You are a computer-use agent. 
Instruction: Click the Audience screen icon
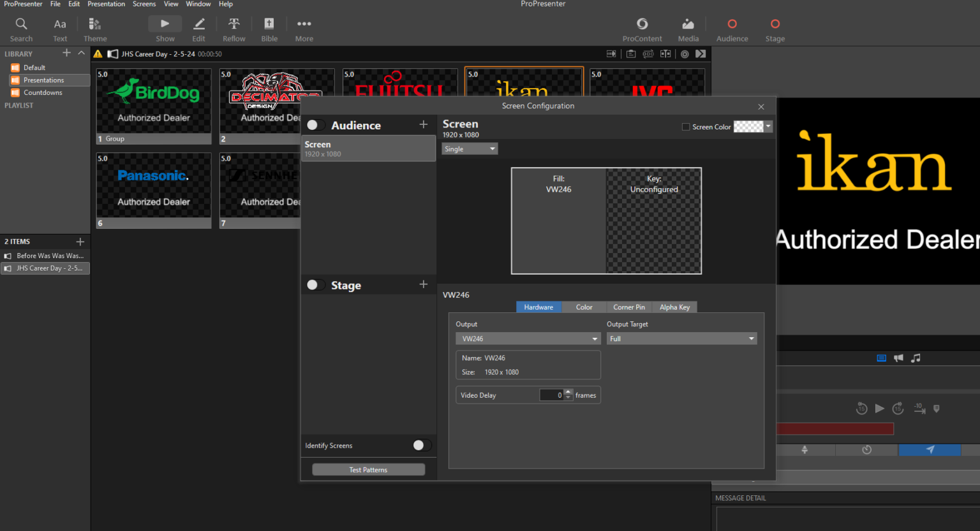732,28
